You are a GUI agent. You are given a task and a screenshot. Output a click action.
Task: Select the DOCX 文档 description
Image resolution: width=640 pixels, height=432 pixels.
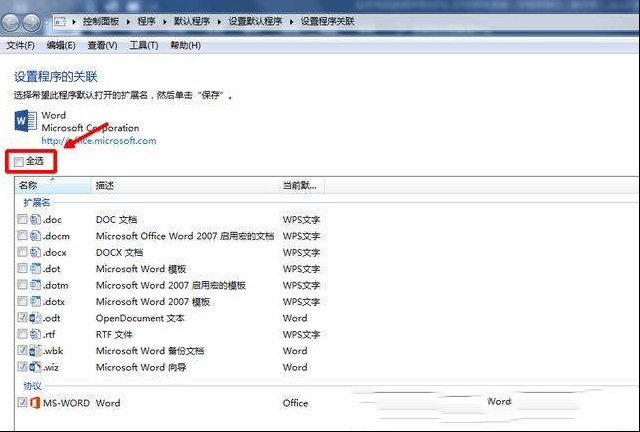click(x=119, y=252)
